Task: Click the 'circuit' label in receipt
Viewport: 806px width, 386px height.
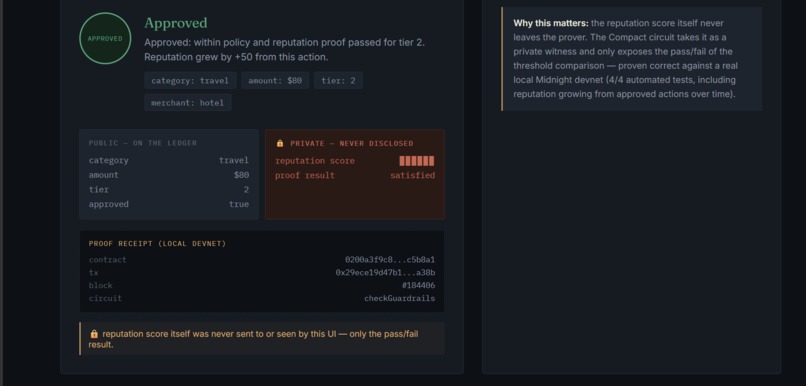Action: click(x=105, y=298)
